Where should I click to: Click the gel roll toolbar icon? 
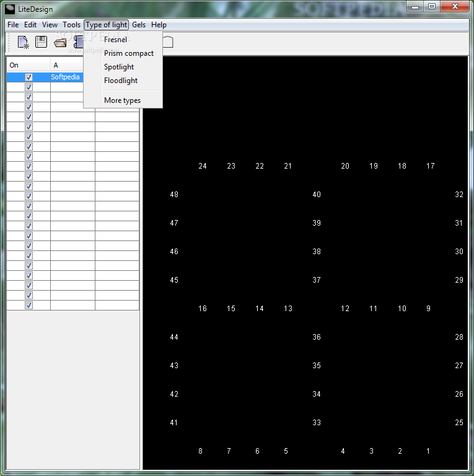[x=78, y=42]
